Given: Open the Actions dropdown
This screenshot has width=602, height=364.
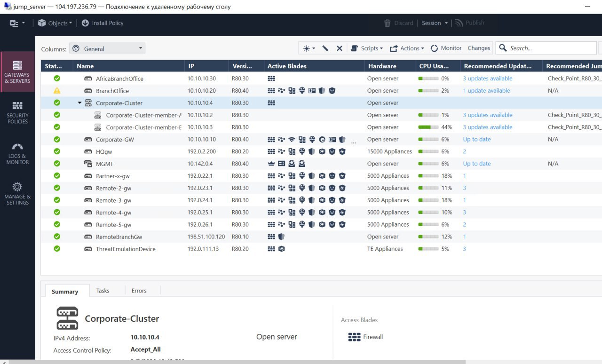Looking at the screenshot, I should point(407,48).
